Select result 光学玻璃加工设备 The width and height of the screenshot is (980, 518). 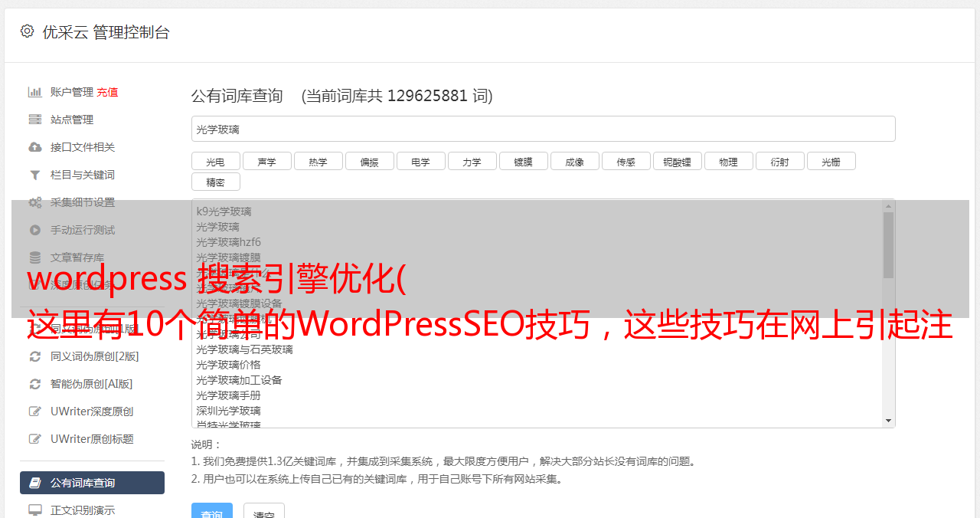(x=239, y=380)
